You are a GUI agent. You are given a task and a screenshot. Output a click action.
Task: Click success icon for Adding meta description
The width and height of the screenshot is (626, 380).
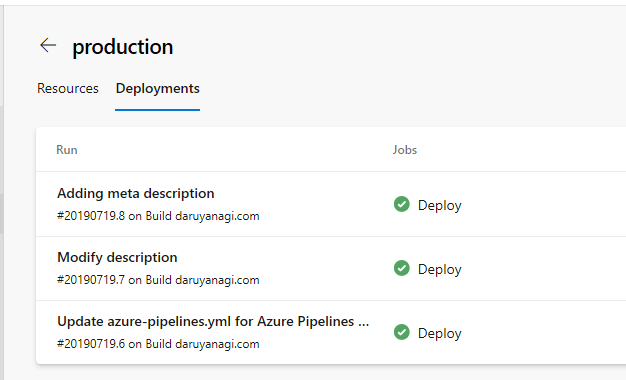pyautogui.click(x=402, y=204)
